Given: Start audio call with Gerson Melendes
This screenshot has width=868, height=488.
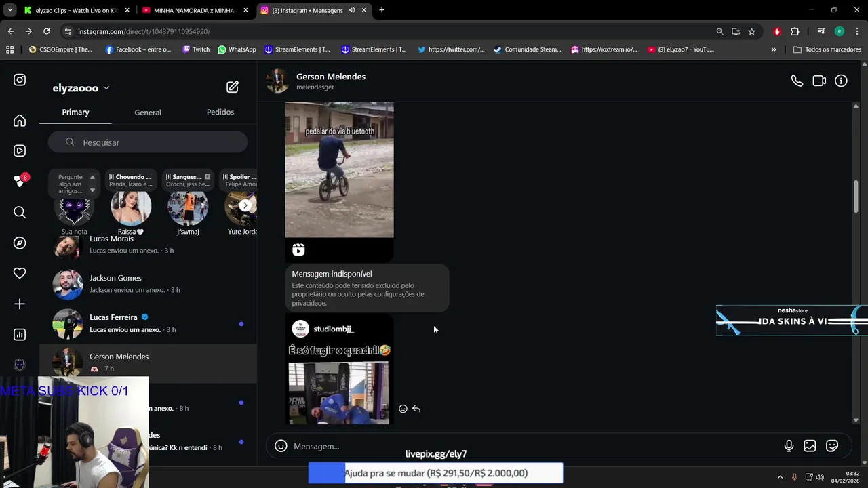Looking at the screenshot, I should pyautogui.click(x=797, y=81).
